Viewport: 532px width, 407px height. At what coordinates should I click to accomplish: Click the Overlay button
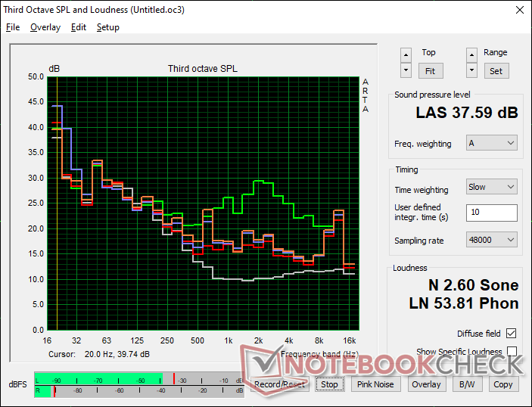coord(426,384)
